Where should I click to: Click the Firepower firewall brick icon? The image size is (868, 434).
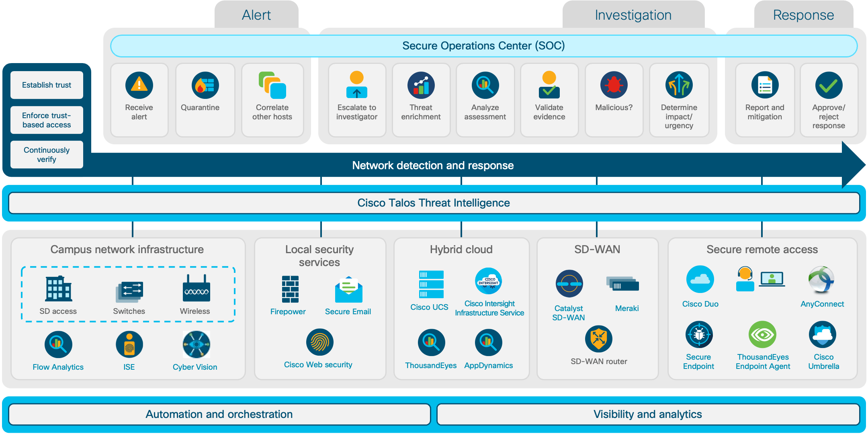290,289
